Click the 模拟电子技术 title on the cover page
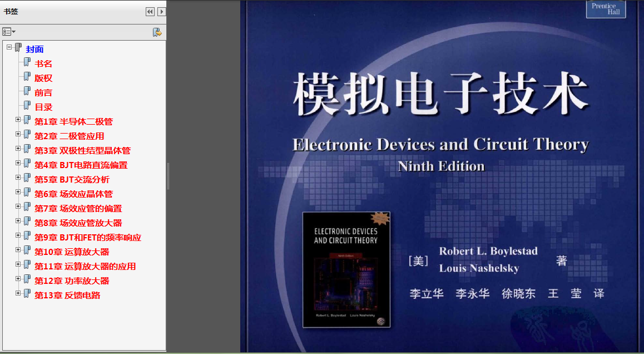This screenshot has width=644, height=354. coord(440,95)
